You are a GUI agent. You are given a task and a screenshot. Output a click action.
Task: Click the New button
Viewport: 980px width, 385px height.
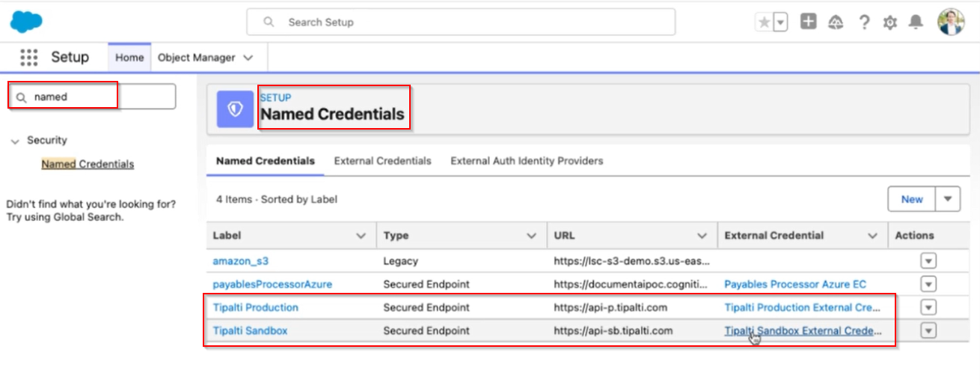click(x=911, y=199)
